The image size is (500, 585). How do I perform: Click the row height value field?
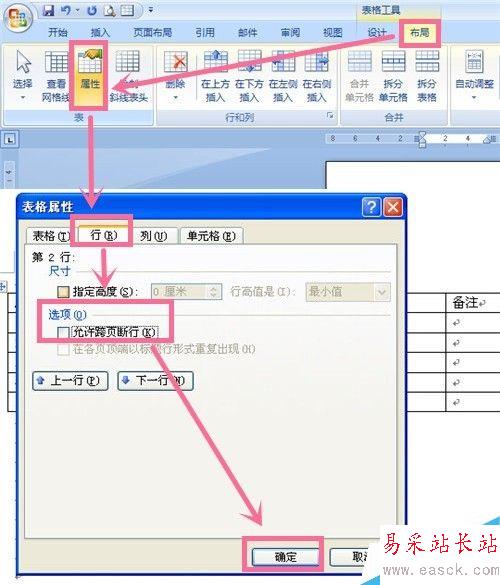pyautogui.click(x=178, y=292)
